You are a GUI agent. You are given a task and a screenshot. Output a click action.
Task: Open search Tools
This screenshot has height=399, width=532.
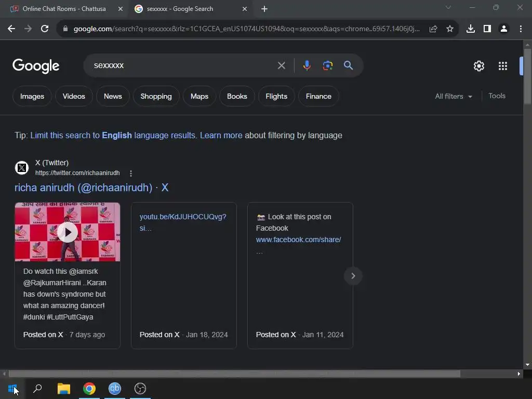point(497,96)
